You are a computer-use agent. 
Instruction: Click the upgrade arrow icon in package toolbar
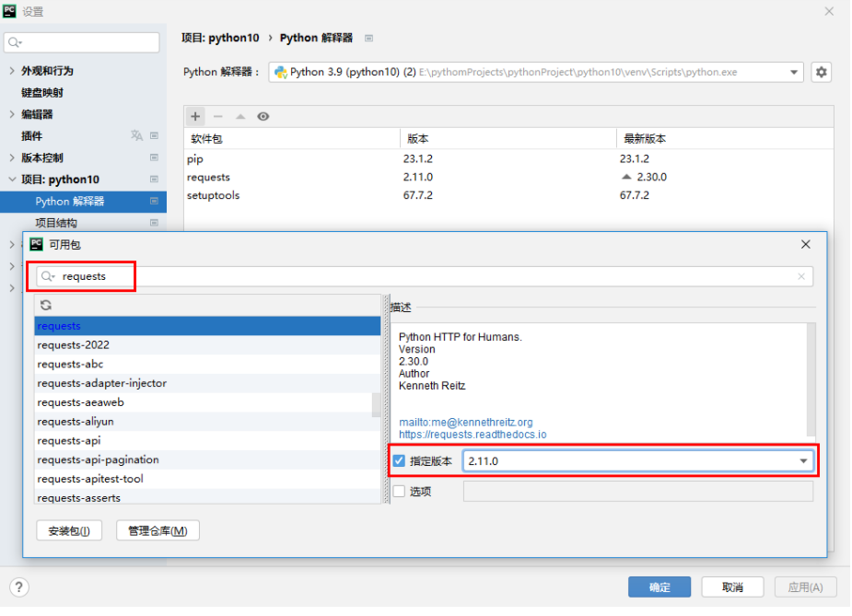[x=240, y=116]
